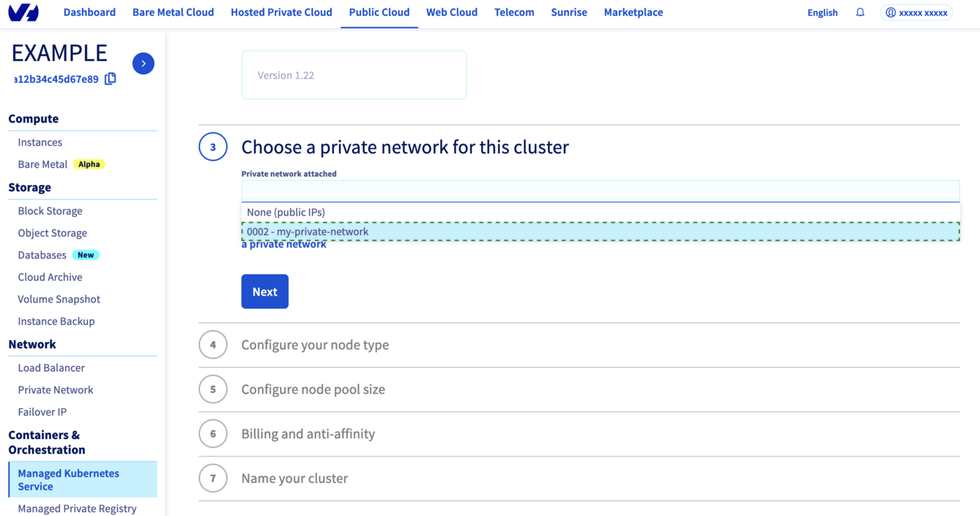
Task: Go to the Dashboard tab
Action: 89,12
